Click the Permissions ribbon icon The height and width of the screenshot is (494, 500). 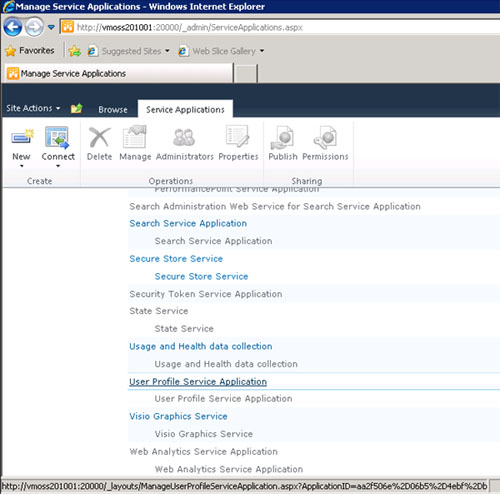pyautogui.click(x=325, y=137)
